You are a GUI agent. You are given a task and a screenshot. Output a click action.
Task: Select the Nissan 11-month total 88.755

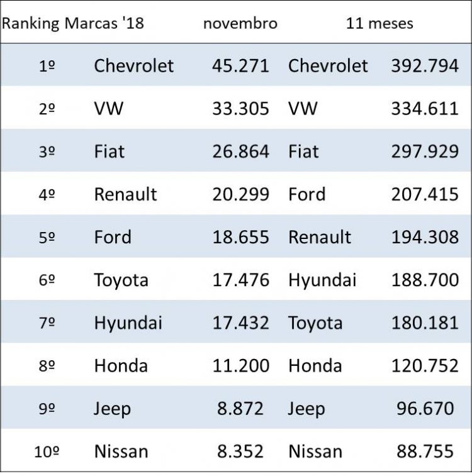(x=425, y=451)
